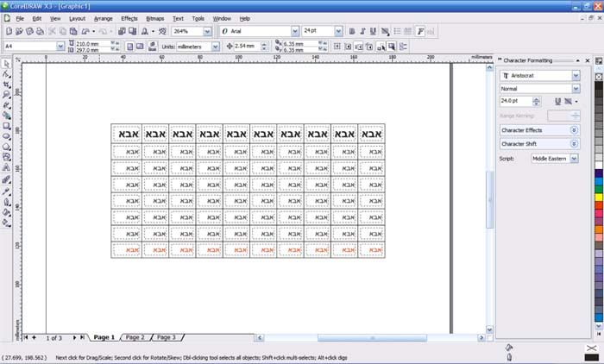Open the Arrange menu
The image size is (604, 364).
click(104, 18)
